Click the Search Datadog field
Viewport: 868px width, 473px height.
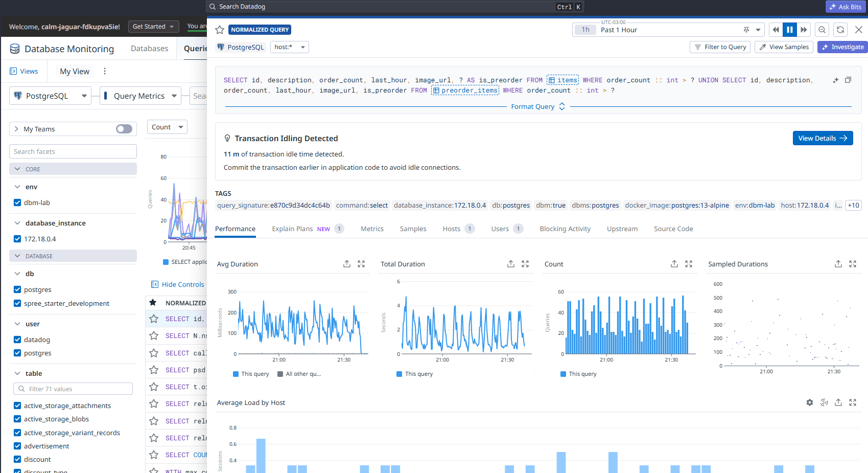(x=394, y=7)
